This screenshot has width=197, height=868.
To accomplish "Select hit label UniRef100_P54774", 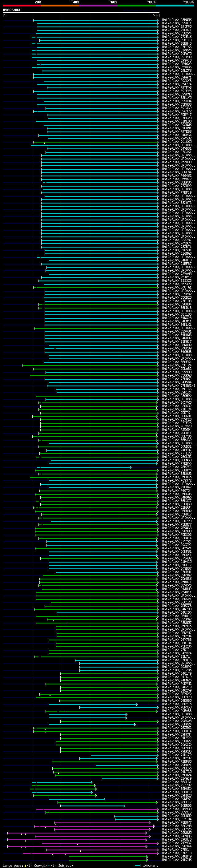I will point(176,84).
